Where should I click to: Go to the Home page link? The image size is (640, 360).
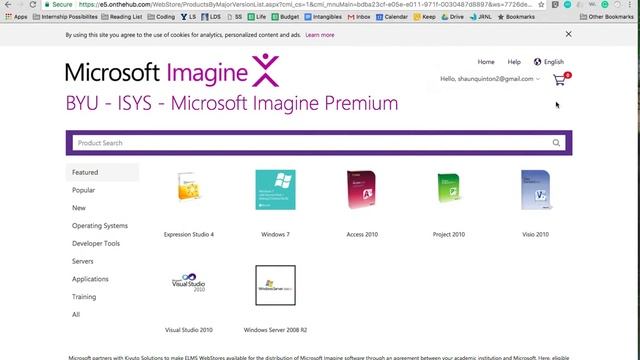486,62
